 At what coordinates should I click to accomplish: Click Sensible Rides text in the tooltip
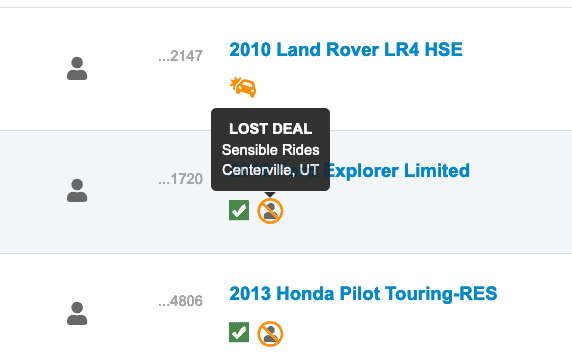[270, 150]
